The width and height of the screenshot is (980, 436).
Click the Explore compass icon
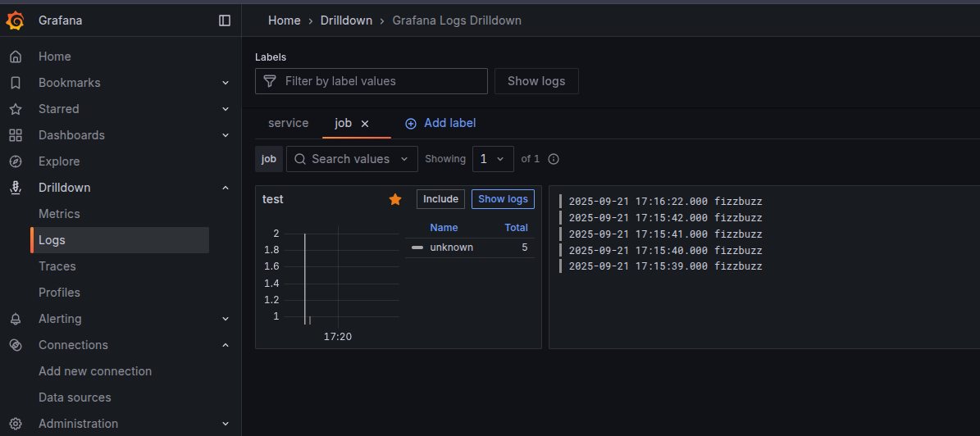[16, 161]
